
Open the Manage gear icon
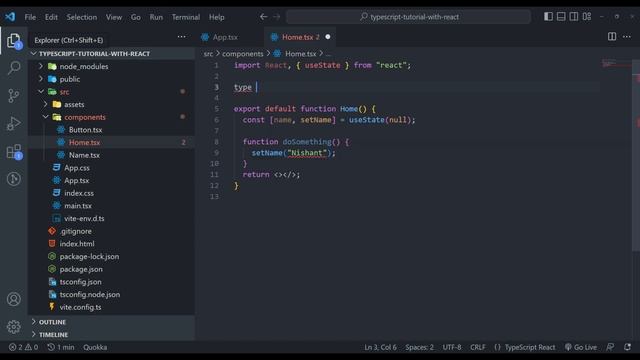(x=13, y=327)
